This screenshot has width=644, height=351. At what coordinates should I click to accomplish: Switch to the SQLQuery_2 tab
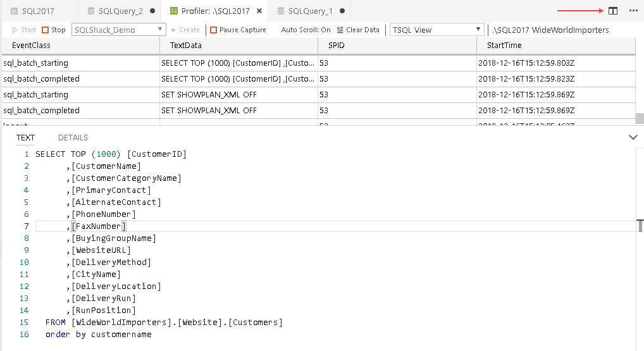coord(120,11)
